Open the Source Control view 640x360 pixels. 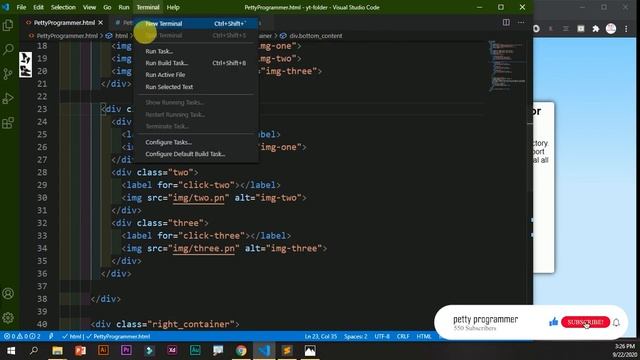click(8, 74)
